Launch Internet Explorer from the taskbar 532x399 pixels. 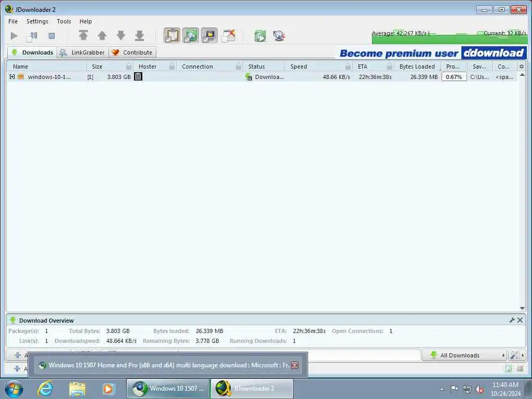tap(46, 389)
